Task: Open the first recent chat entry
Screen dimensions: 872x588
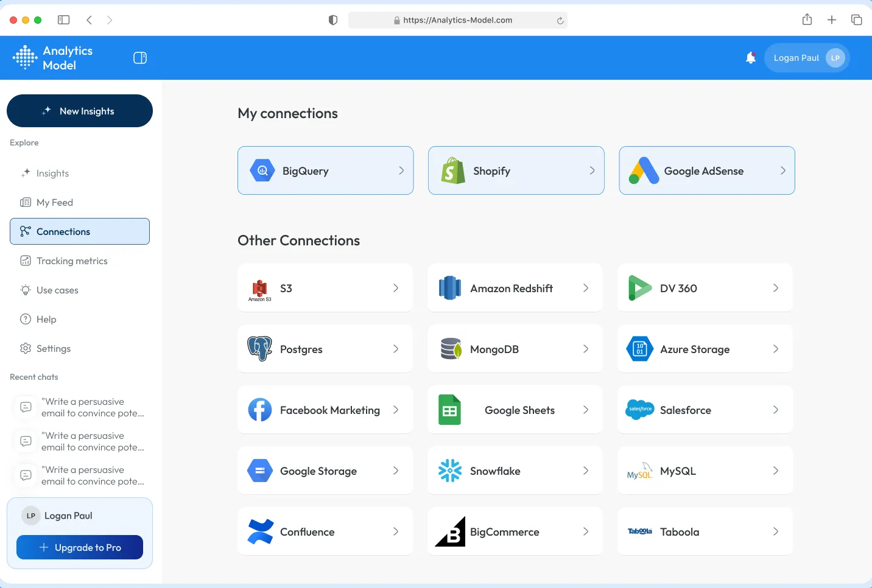Action: coord(80,407)
